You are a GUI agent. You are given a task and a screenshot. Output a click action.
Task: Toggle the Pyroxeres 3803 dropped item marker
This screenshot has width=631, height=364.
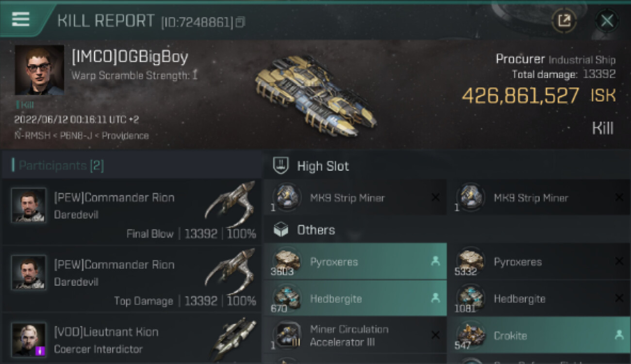coord(435,261)
